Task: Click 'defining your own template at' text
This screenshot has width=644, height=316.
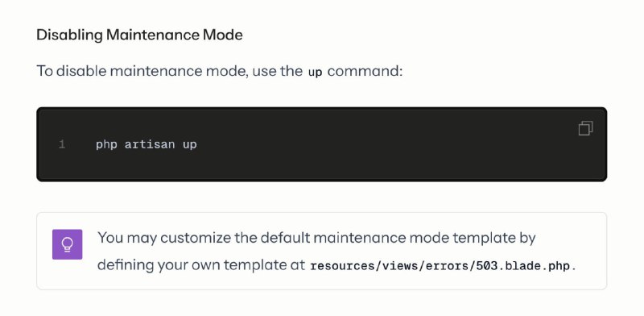Action: pos(201,265)
